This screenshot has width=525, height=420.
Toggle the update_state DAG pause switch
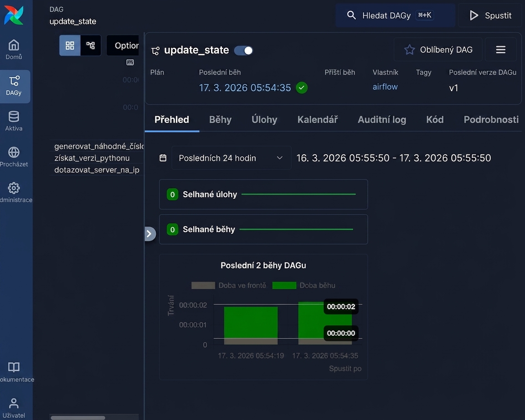click(x=243, y=51)
